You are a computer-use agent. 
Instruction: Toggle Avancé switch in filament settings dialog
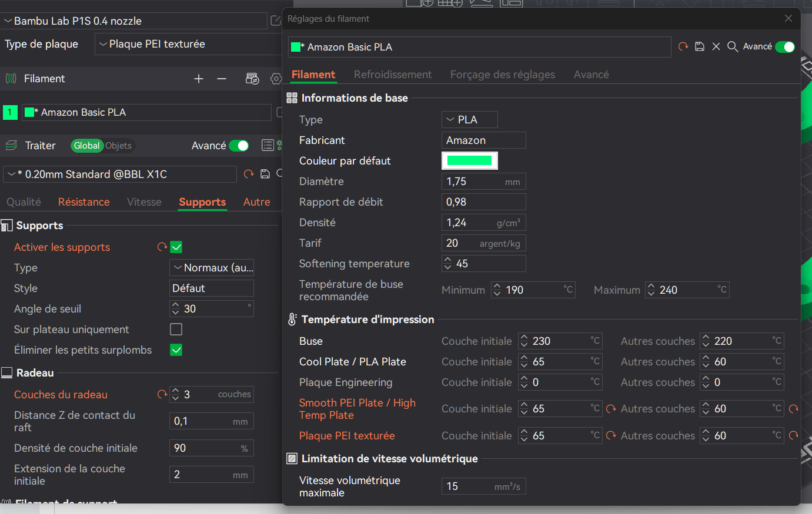(x=785, y=47)
